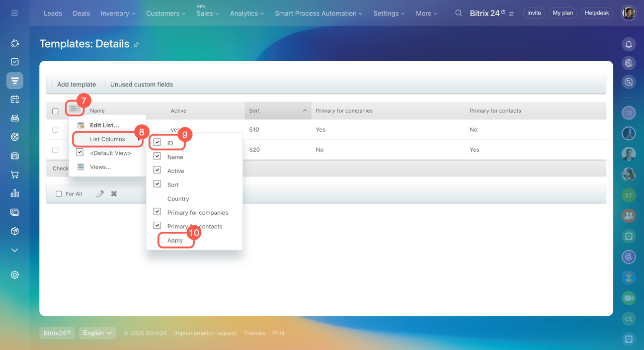Image resolution: width=644 pixels, height=350 pixels.
Task: Click Apply in the columns list
Action: click(175, 240)
